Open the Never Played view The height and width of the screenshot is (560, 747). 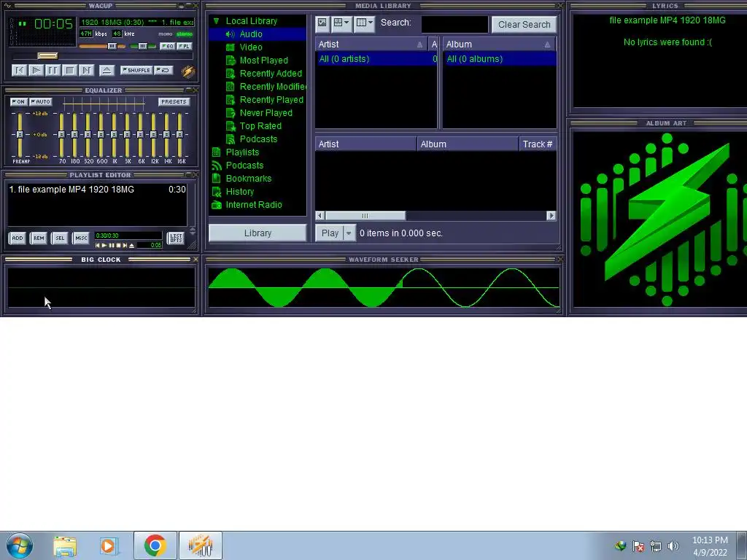266,113
